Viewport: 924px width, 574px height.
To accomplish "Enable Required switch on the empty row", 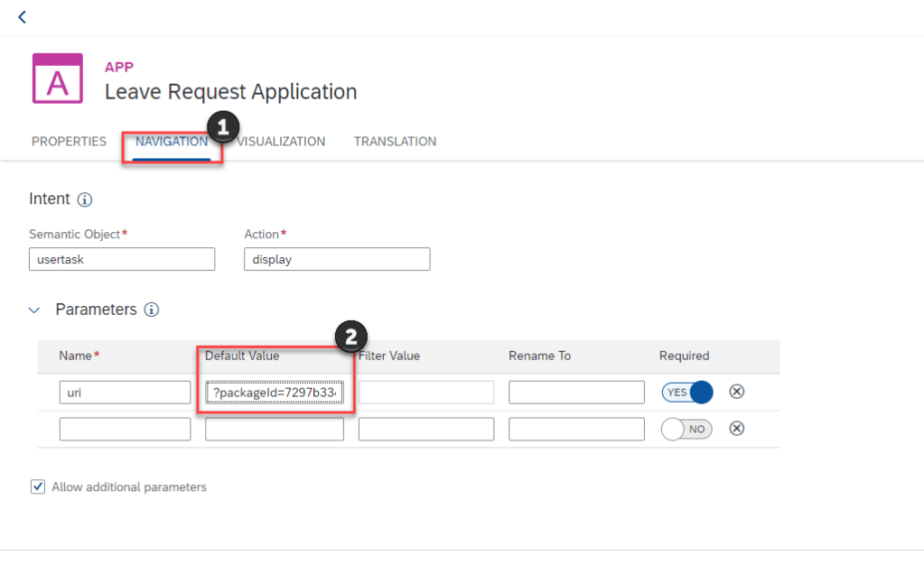I will (x=687, y=430).
